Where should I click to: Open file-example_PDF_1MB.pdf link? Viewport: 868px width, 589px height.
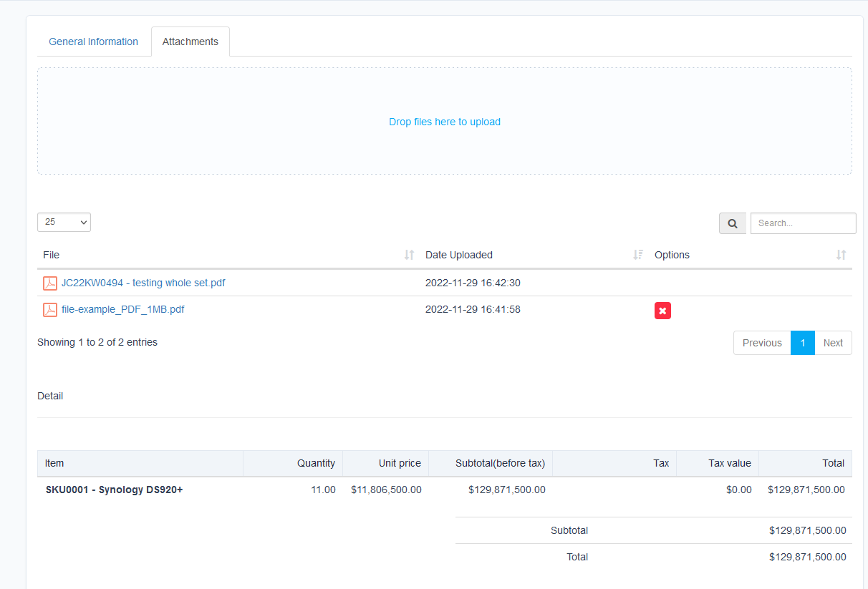coord(122,309)
